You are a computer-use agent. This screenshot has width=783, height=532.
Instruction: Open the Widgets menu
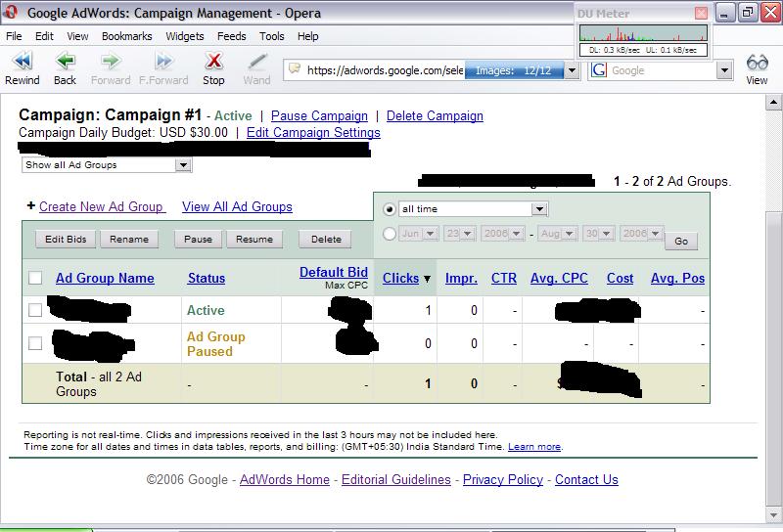coord(185,36)
